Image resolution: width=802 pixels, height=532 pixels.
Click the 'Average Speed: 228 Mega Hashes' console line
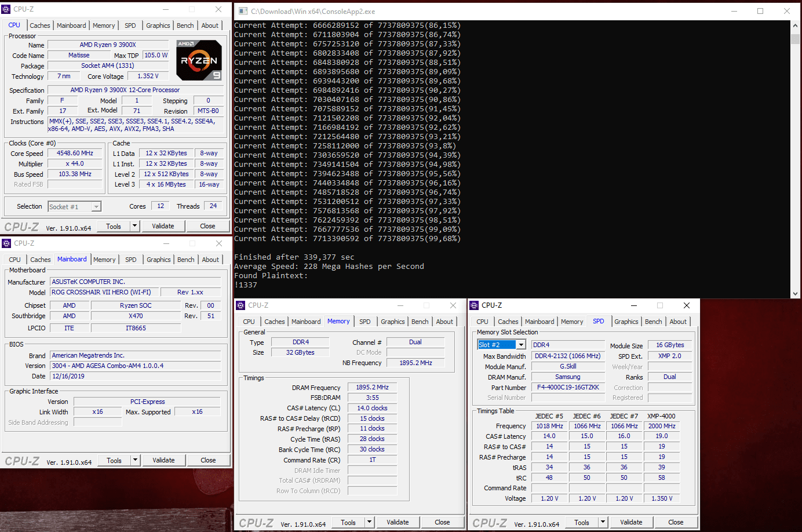329,267
